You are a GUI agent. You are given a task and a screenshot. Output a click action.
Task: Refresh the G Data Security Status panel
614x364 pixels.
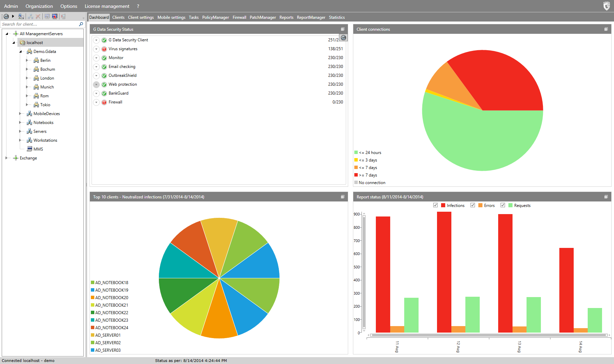pyautogui.click(x=343, y=38)
